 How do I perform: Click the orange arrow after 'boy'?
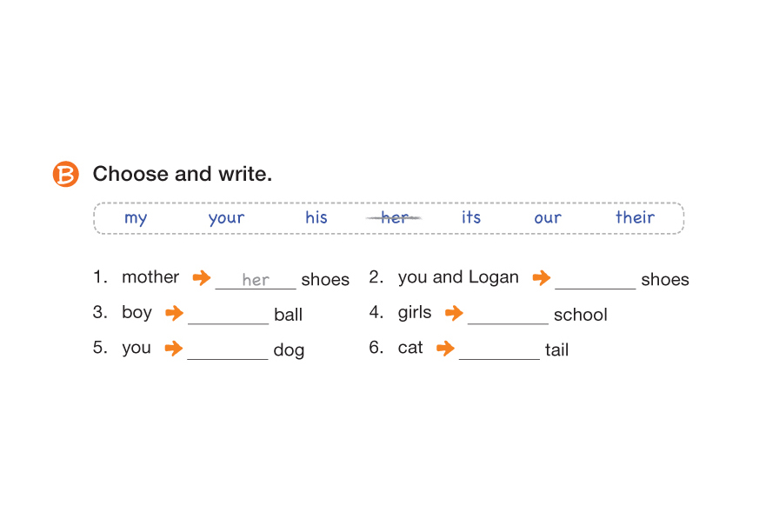174,314
